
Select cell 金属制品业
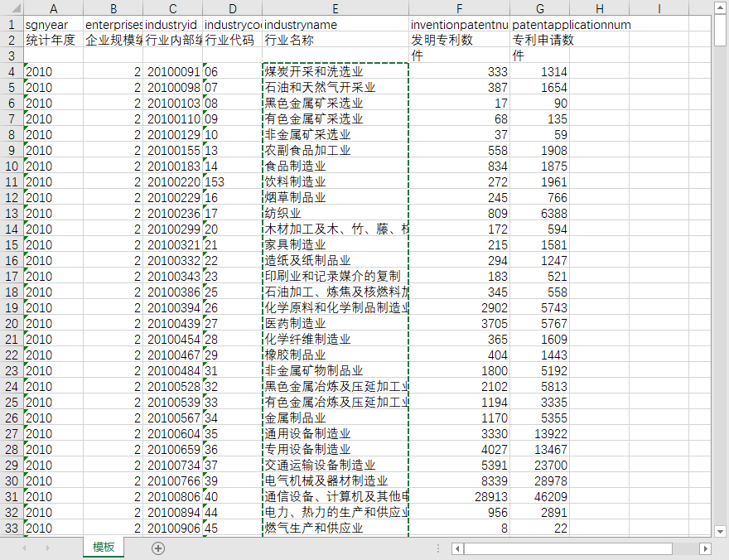coord(336,418)
